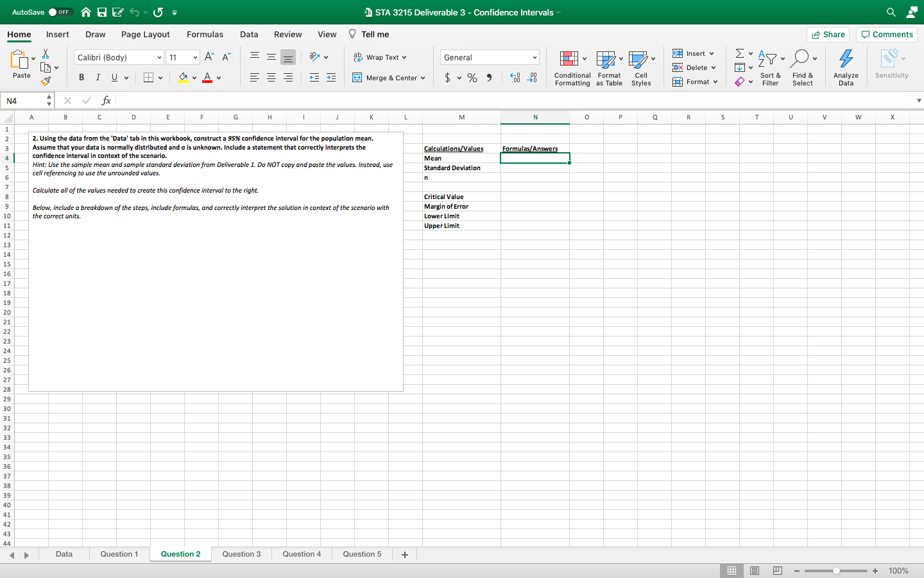Click the Home icon in title bar
Image resolution: width=924 pixels, height=578 pixels.
pos(85,12)
